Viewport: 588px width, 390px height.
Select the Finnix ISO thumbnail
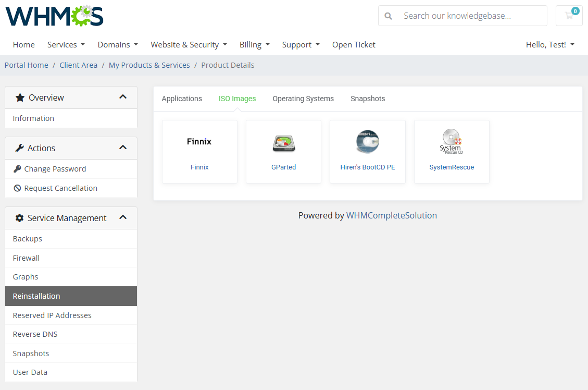click(x=199, y=141)
